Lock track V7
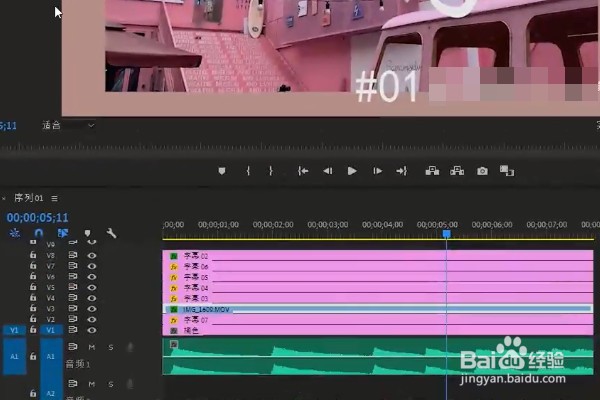This screenshot has height=400, width=600. click(33, 266)
